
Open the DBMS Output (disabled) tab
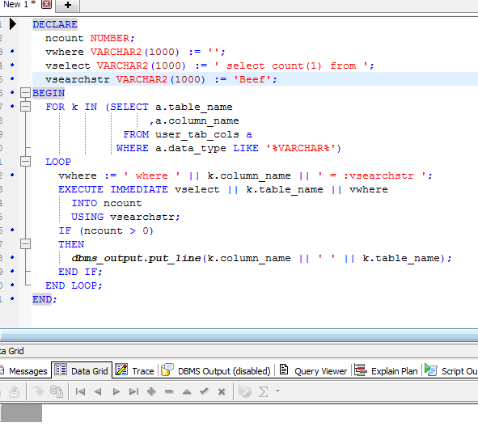pyautogui.click(x=216, y=371)
